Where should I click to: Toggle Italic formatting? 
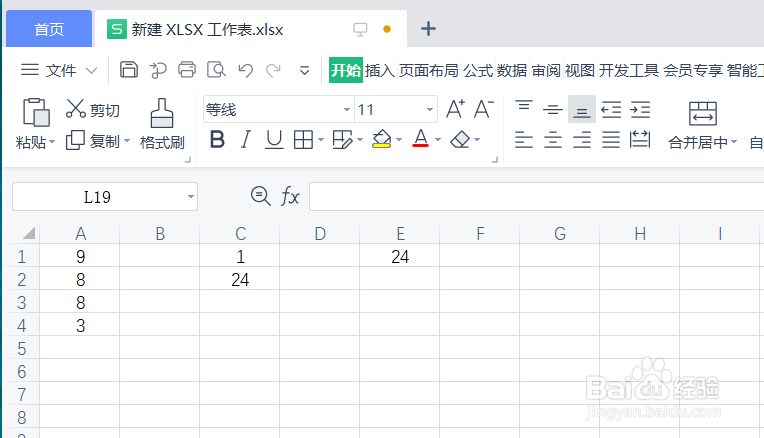pyautogui.click(x=246, y=140)
